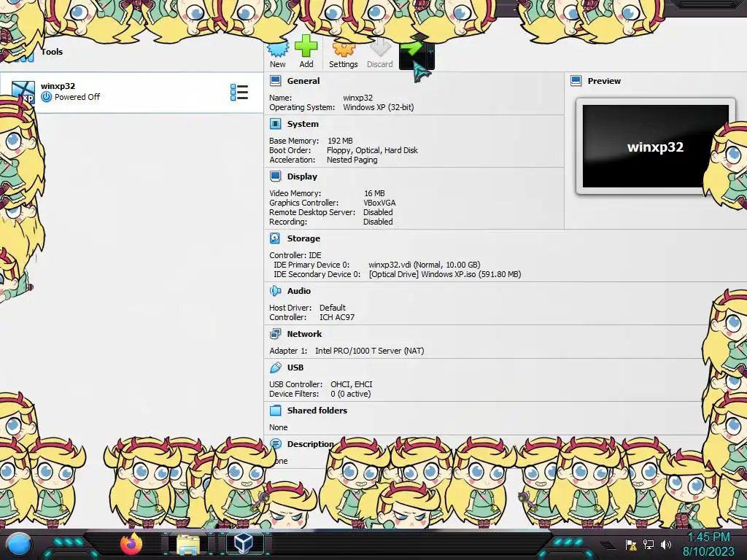Click Intel PRO/1000 T Server adapter text
Image resolution: width=747 pixels, height=560 pixels.
(369, 351)
